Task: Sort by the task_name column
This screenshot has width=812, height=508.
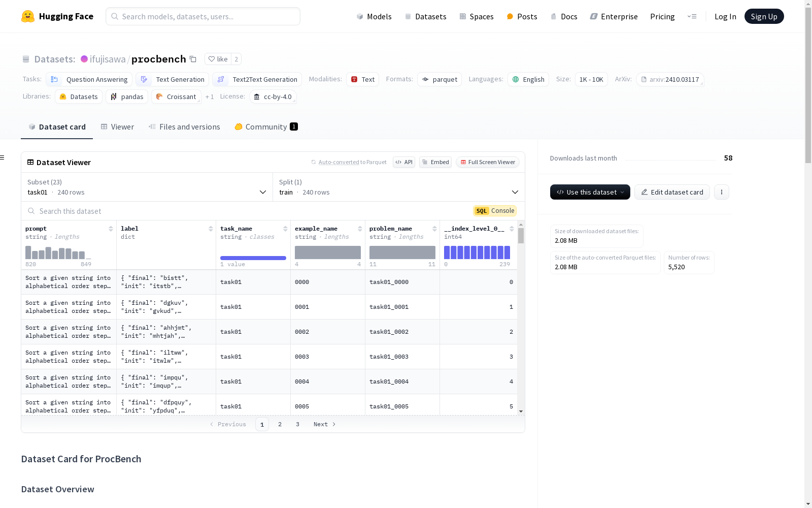Action: (x=285, y=229)
